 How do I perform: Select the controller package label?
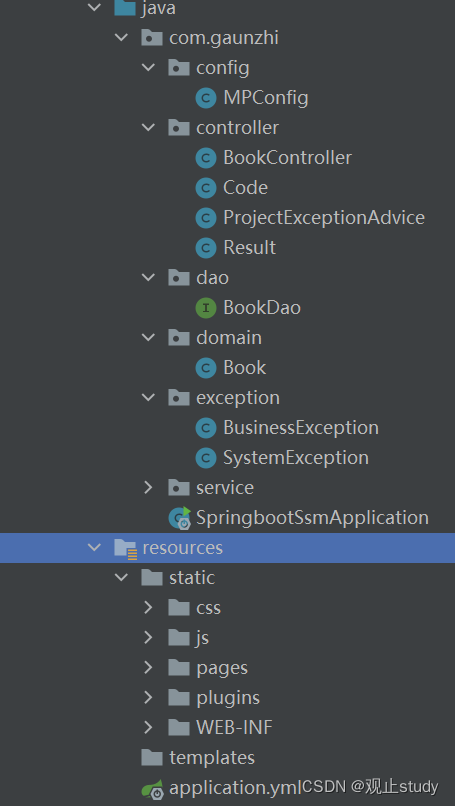238,127
